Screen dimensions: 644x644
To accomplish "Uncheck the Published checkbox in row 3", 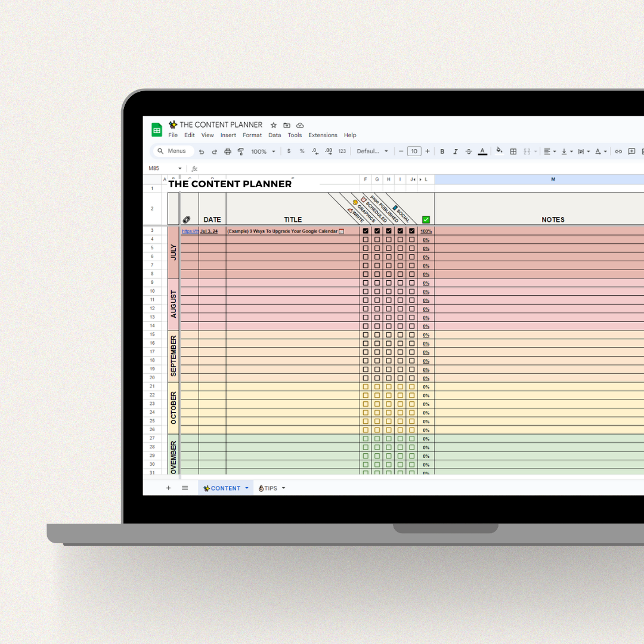I will 400,231.
